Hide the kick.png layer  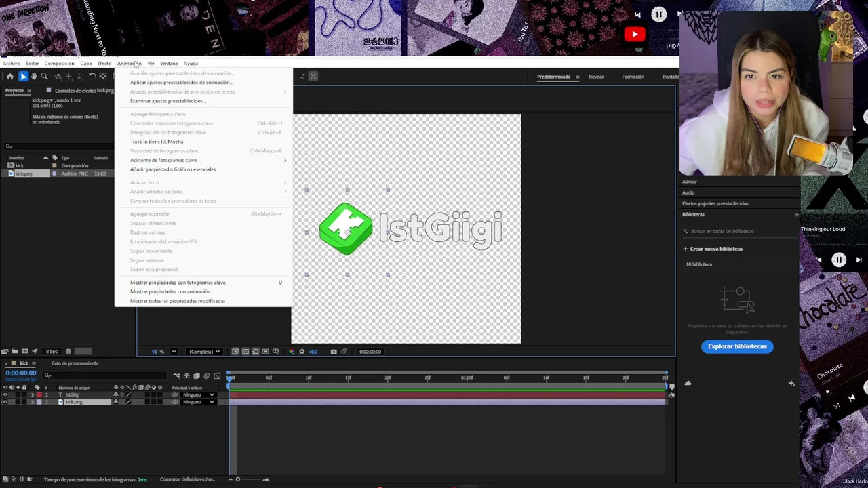(5, 402)
